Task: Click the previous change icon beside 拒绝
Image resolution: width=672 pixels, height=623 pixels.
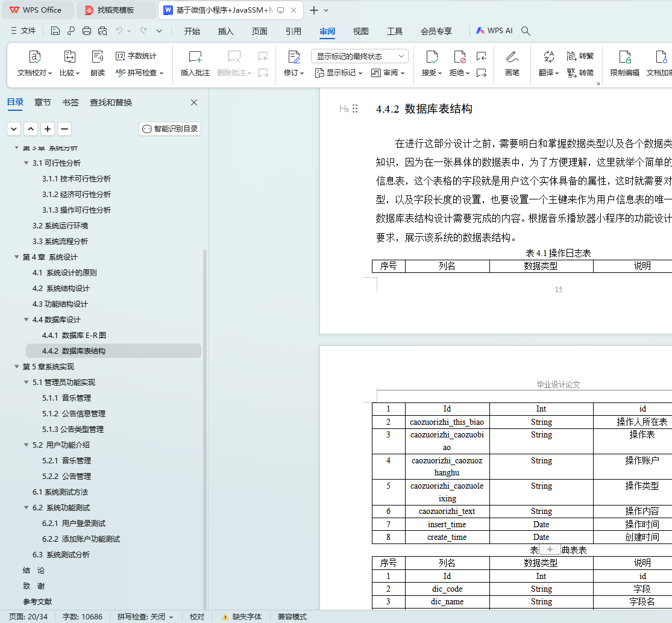Action: [x=482, y=56]
